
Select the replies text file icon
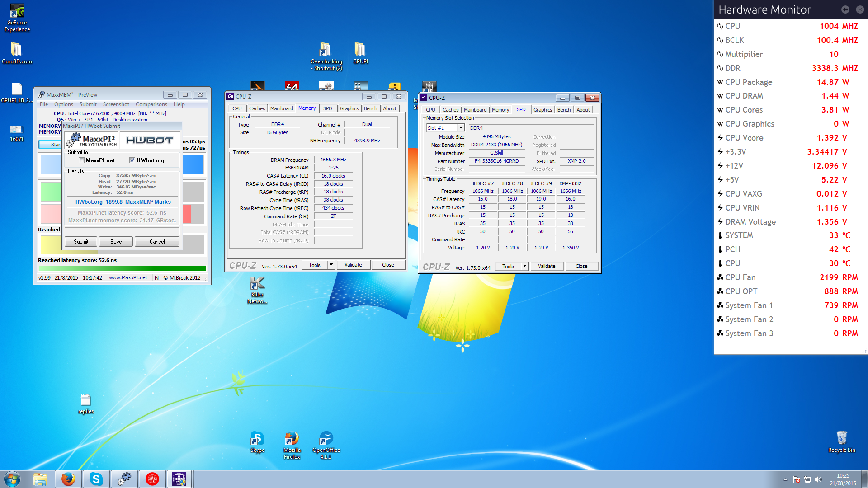[85, 404]
